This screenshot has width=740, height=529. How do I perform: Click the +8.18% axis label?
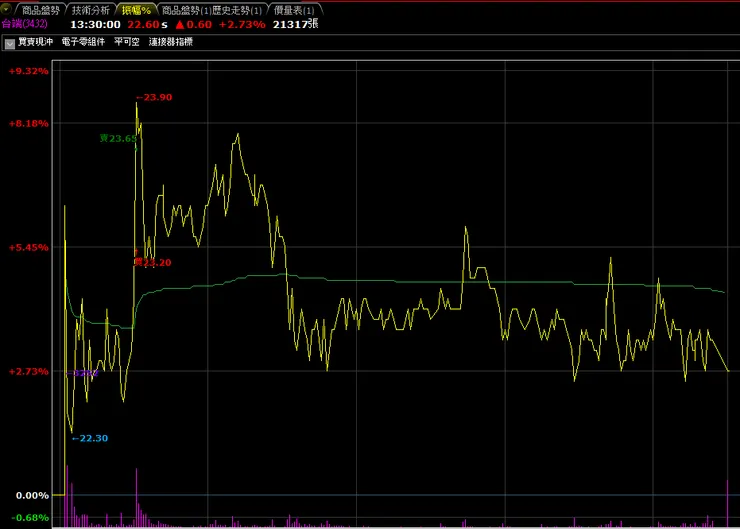click(x=29, y=124)
